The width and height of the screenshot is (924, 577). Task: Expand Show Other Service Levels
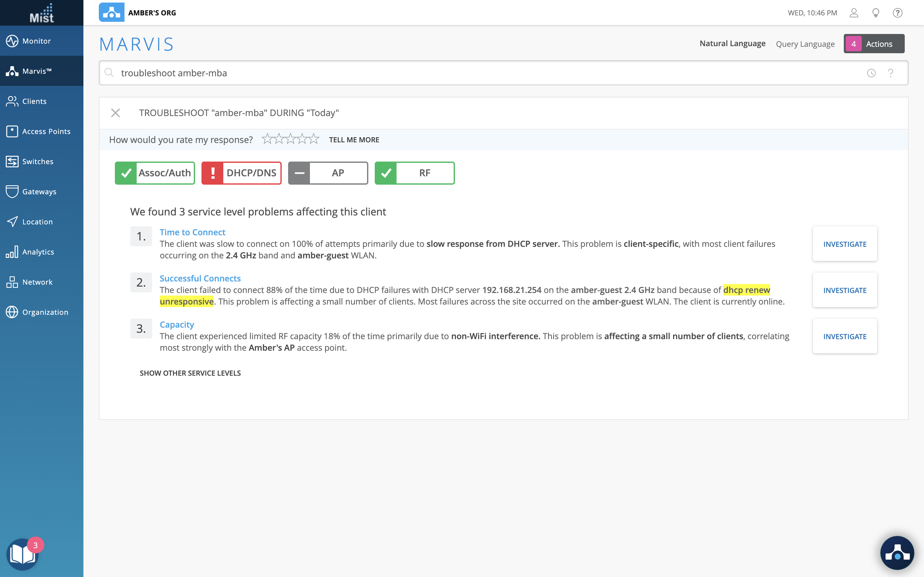point(190,373)
